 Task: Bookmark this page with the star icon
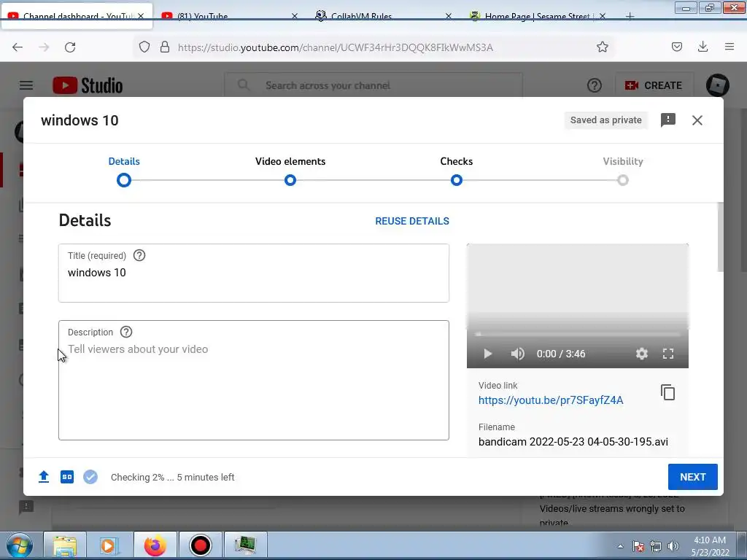pos(602,47)
